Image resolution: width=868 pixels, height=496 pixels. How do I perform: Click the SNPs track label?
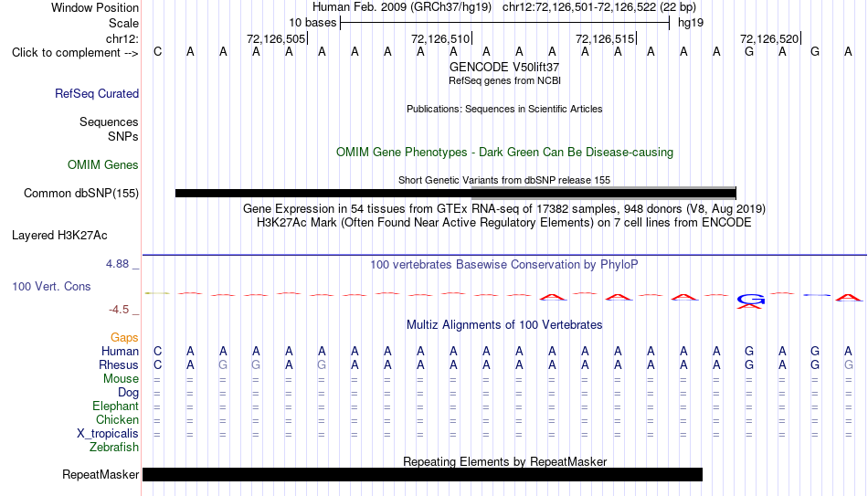click(123, 136)
